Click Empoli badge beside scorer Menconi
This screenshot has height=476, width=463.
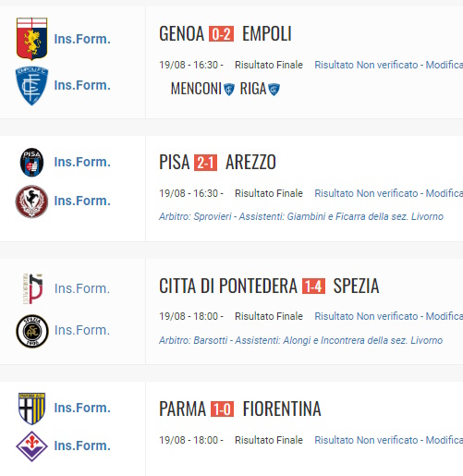(229, 90)
